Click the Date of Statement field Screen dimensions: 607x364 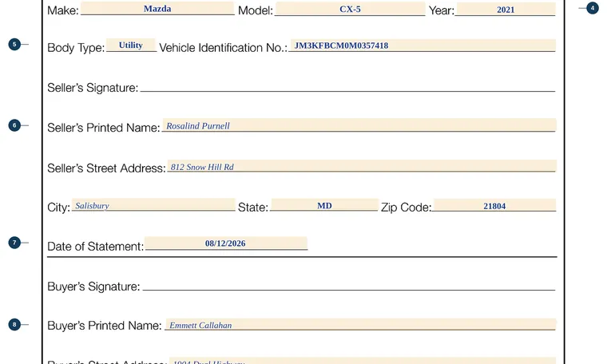pos(226,243)
